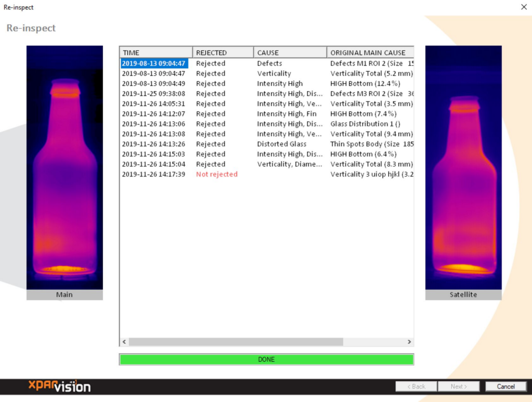
Task: Click the right arrow of horizontal scrollbar
Action: click(409, 342)
